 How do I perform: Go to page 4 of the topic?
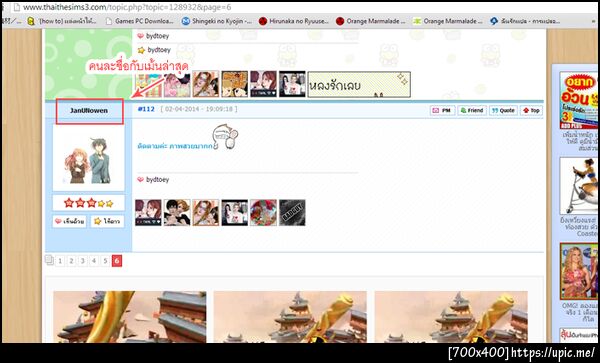coord(94,261)
